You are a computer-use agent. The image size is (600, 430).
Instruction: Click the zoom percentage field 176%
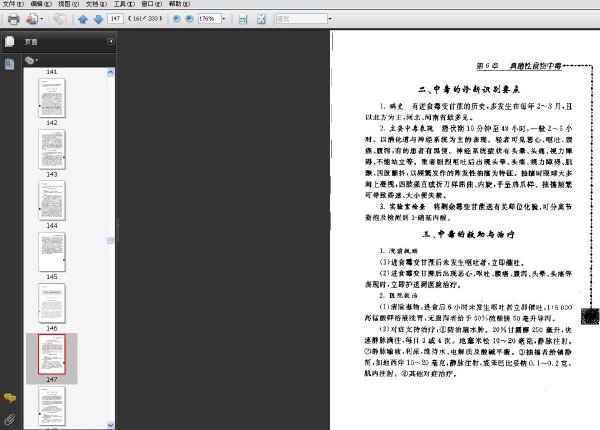pos(209,18)
